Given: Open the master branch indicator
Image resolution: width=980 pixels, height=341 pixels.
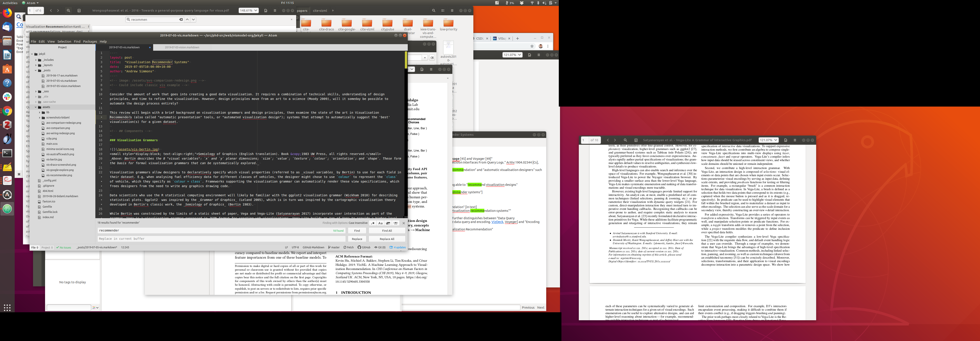Looking at the screenshot, I should click(x=334, y=247).
